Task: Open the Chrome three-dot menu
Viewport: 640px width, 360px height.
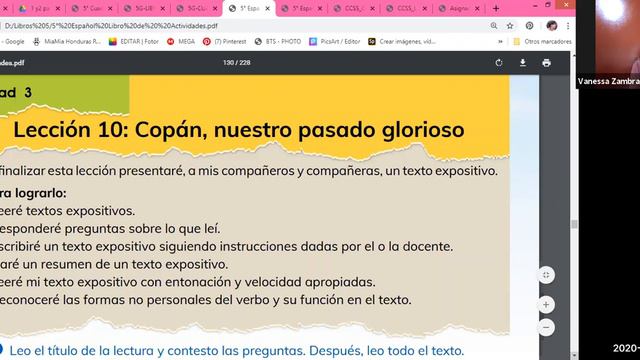Action: pyautogui.click(x=568, y=26)
